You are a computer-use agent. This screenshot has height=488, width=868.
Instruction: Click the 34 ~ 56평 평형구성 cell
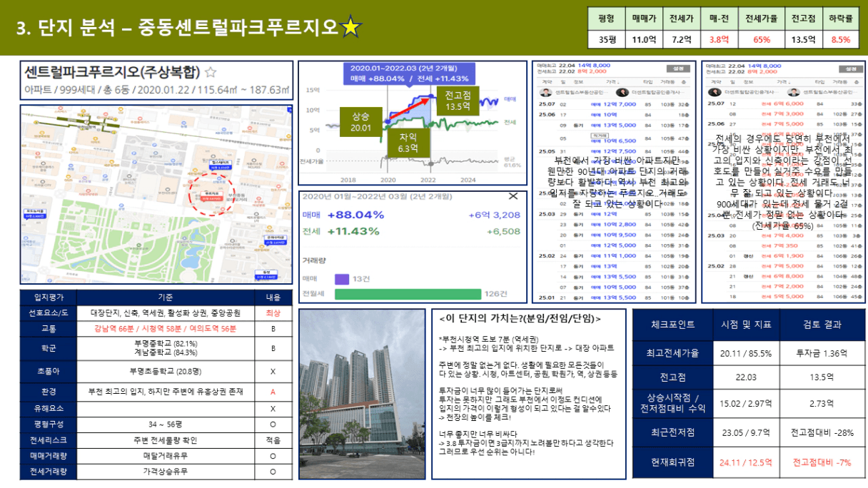click(166, 425)
